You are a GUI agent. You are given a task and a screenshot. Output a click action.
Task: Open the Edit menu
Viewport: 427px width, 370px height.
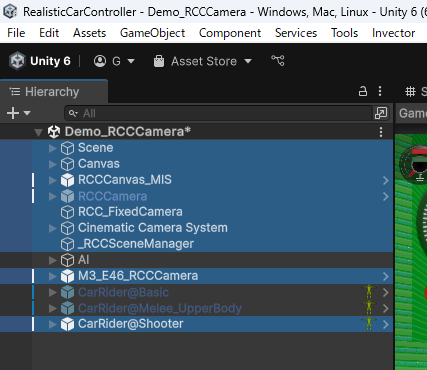(49, 33)
